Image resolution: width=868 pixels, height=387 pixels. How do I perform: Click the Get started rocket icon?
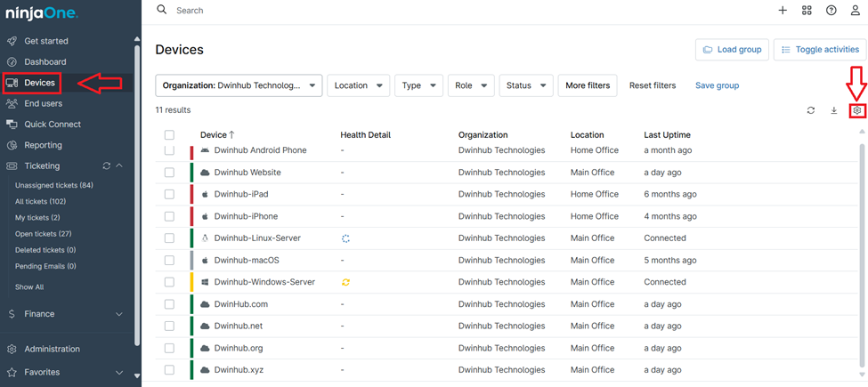[11, 41]
